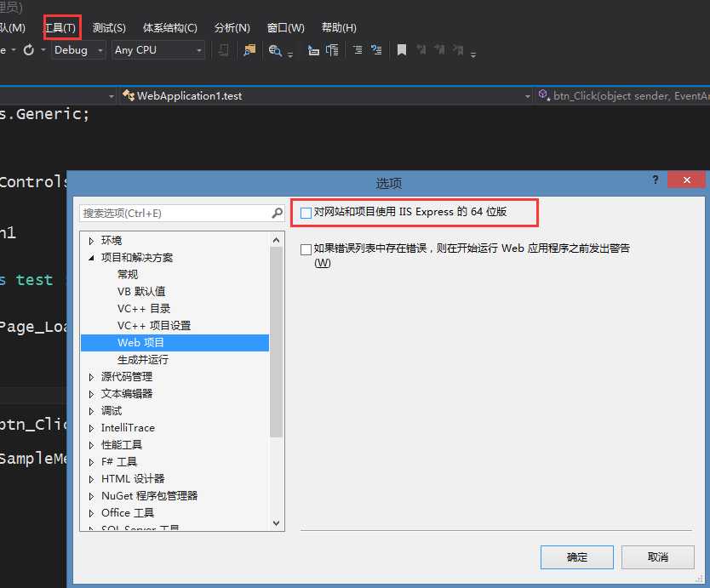Open the 窗口(W) menu
The width and height of the screenshot is (710, 588).
(x=286, y=27)
